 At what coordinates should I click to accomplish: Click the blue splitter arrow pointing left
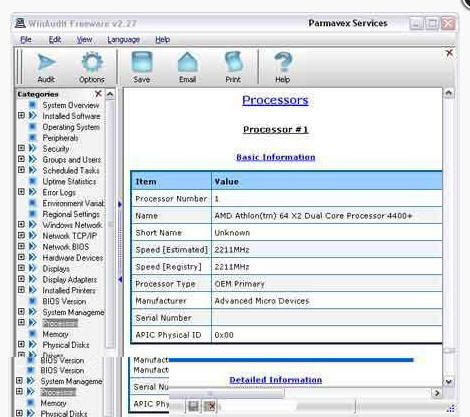click(x=120, y=279)
